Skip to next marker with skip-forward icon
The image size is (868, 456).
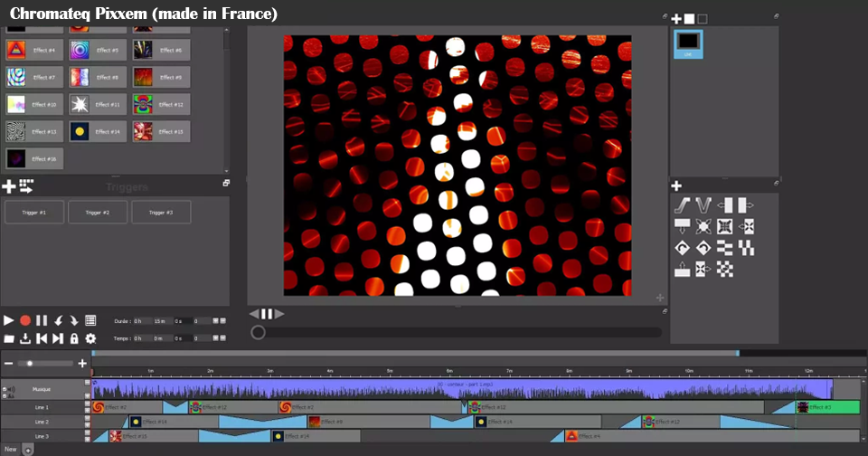58,338
